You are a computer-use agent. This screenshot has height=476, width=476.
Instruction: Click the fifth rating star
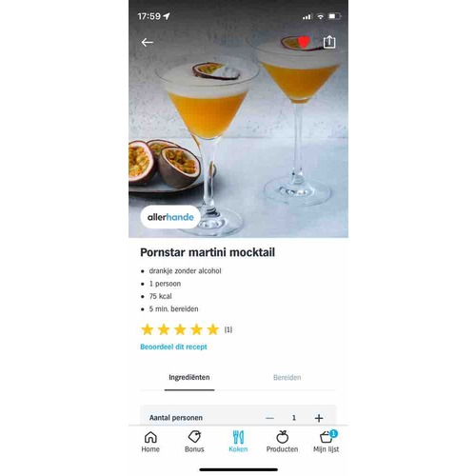click(213, 329)
